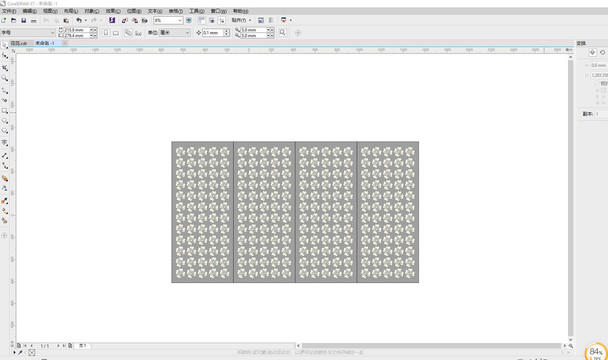Click the vertical scrollbar thumb
608x360 pixels.
[x=570, y=198]
